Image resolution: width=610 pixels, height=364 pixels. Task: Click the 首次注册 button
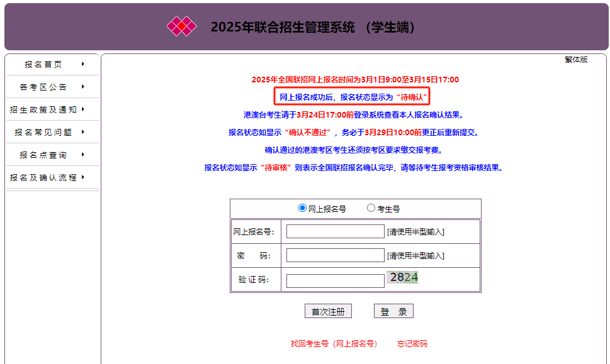coord(328,311)
